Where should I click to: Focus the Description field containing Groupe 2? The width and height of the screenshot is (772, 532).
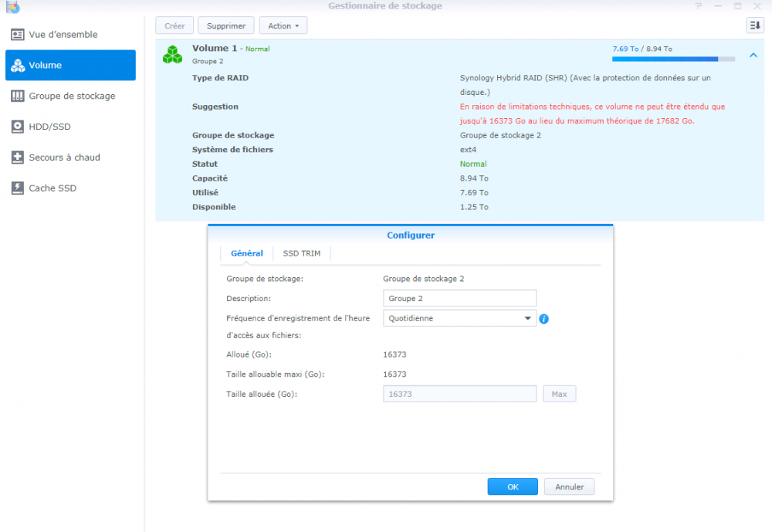point(459,299)
